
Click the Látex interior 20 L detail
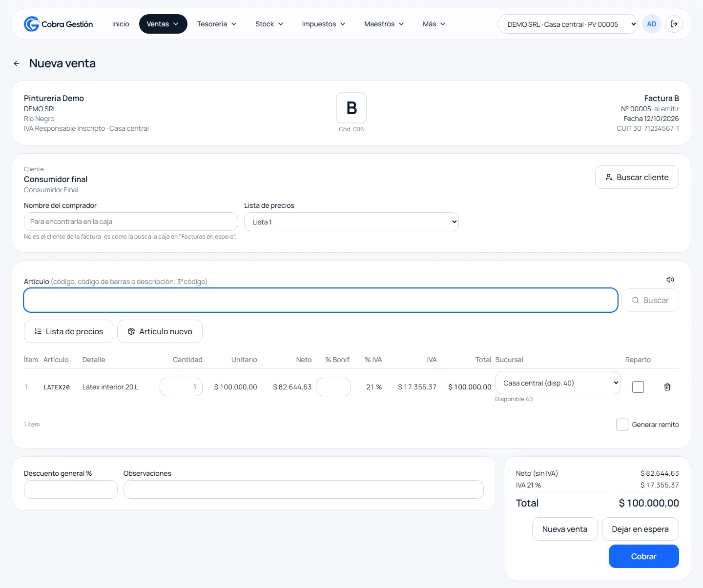[110, 387]
